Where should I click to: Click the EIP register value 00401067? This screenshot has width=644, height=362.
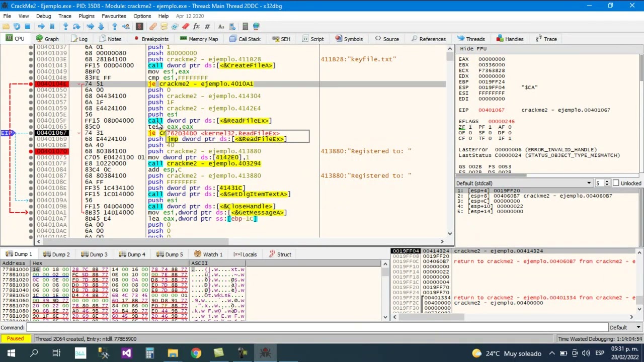[x=491, y=110]
